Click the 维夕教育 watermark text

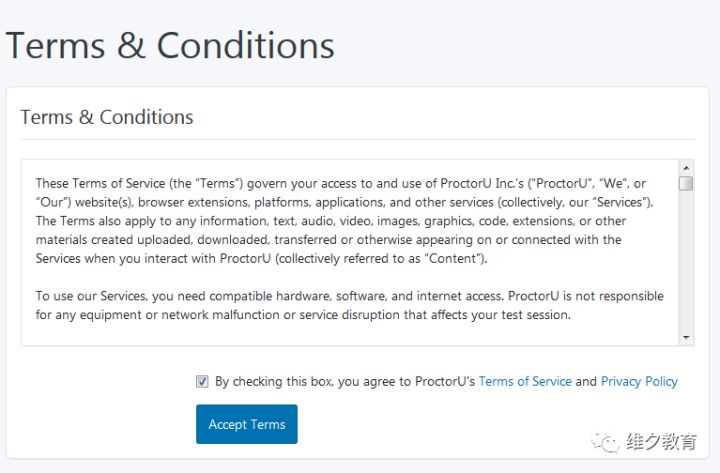660,441
